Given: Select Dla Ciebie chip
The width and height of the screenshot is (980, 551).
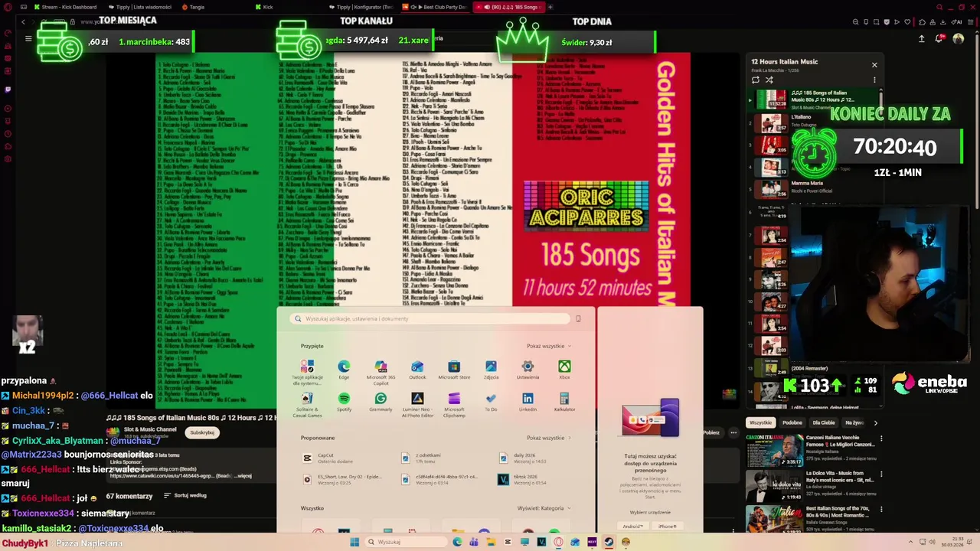Looking at the screenshot, I should point(824,422).
